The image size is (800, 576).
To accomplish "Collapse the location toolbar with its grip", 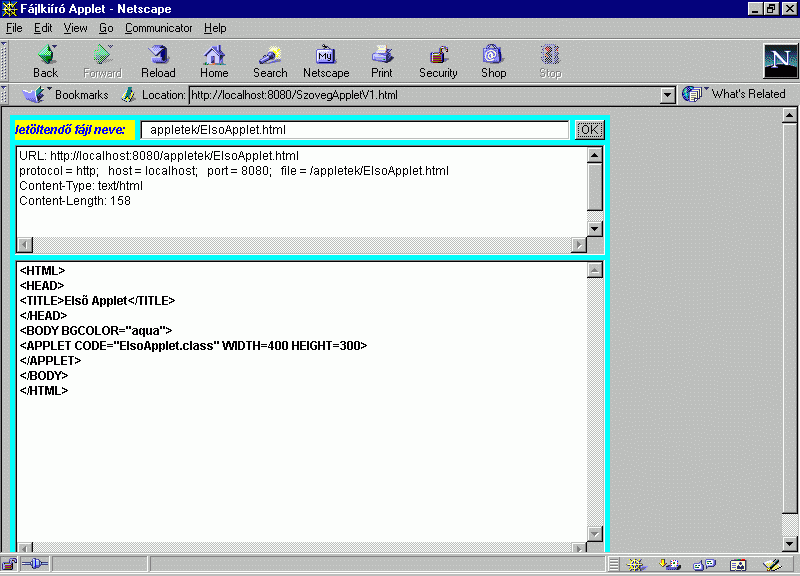I will point(4,94).
